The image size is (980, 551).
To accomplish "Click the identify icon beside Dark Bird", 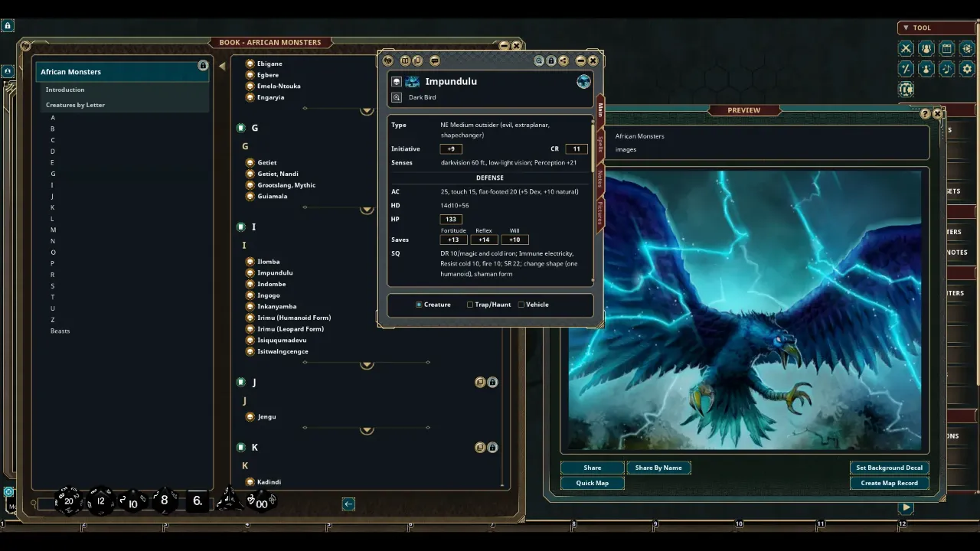I will (x=397, y=97).
